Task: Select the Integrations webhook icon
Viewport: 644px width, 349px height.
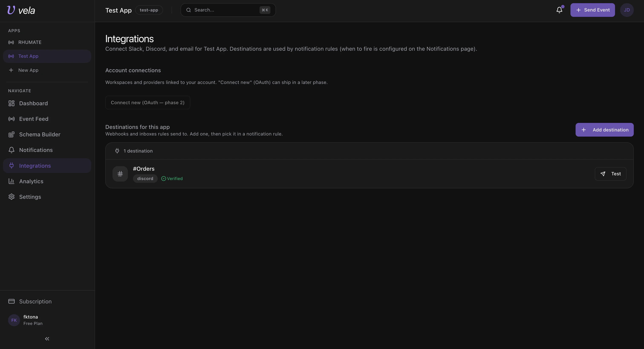Action: click(11, 166)
